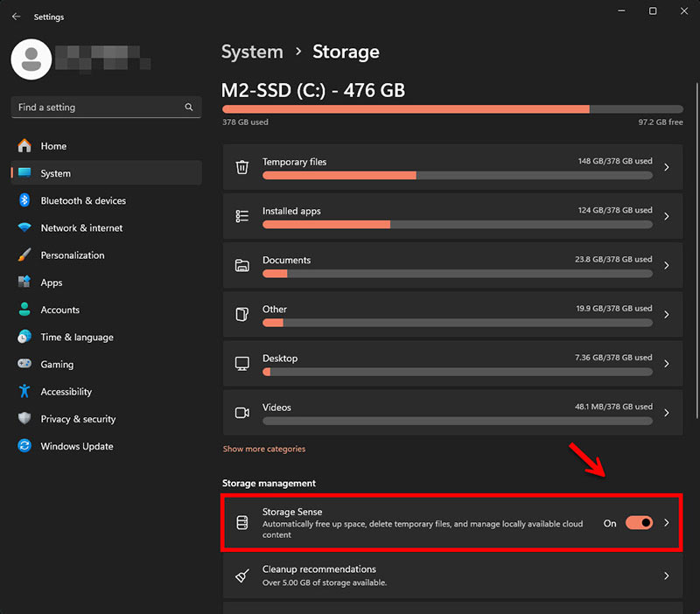Open Desktop category via chevron

tap(667, 364)
